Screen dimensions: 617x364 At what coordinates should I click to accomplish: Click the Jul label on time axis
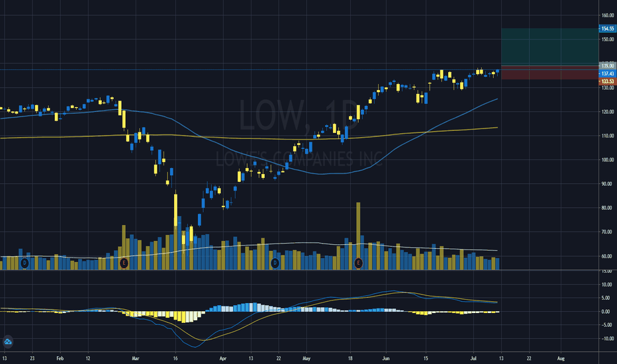point(473,359)
